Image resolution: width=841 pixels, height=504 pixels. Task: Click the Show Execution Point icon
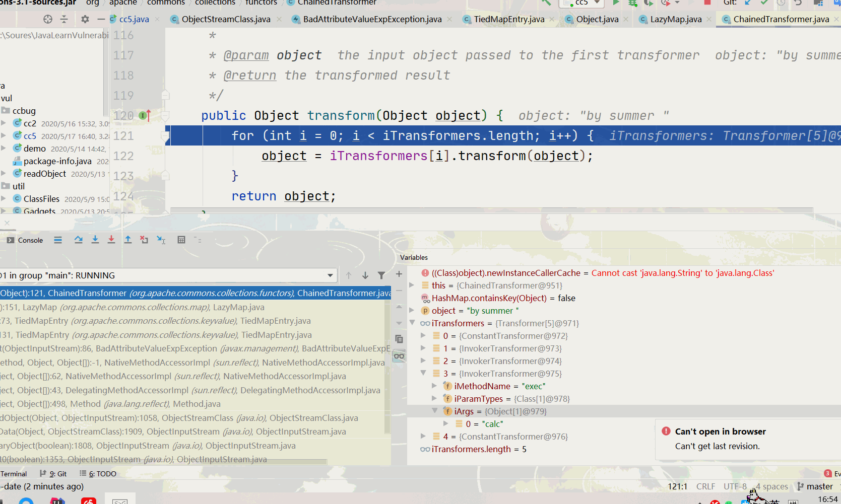(x=58, y=240)
